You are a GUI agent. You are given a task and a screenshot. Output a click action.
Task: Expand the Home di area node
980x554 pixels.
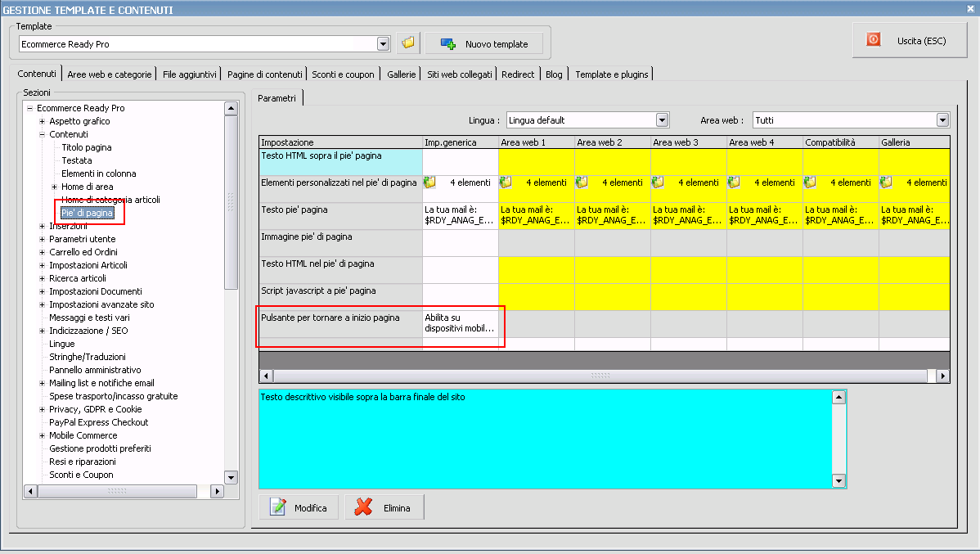(x=54, y=187)
